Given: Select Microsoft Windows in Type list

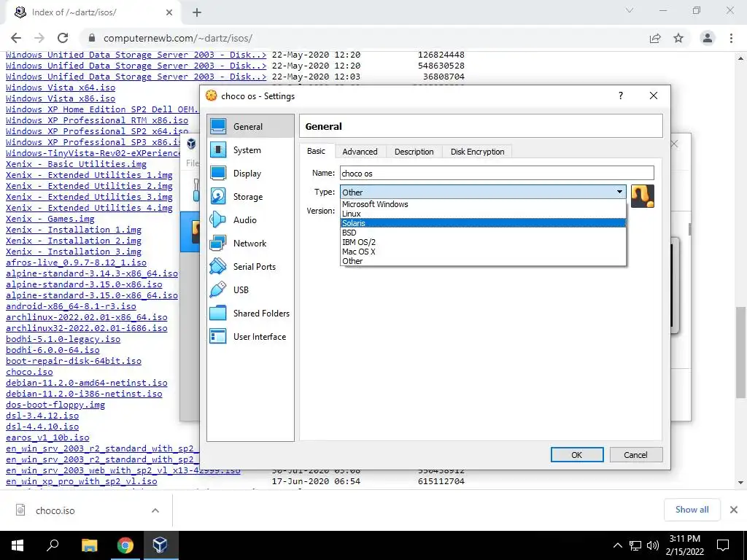Looking at the screenshot, I should [483, 204].
